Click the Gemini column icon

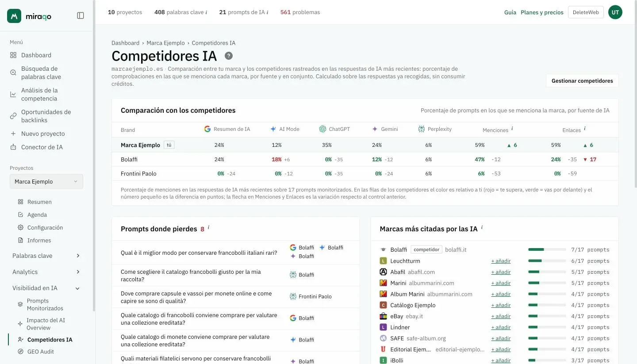coord(375,129)
